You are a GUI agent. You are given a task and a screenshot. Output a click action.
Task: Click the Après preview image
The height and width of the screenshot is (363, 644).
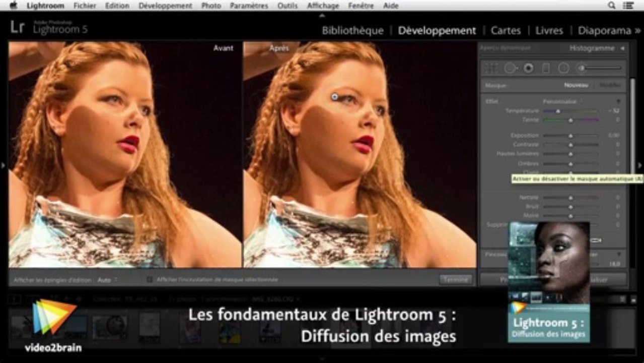360,154
